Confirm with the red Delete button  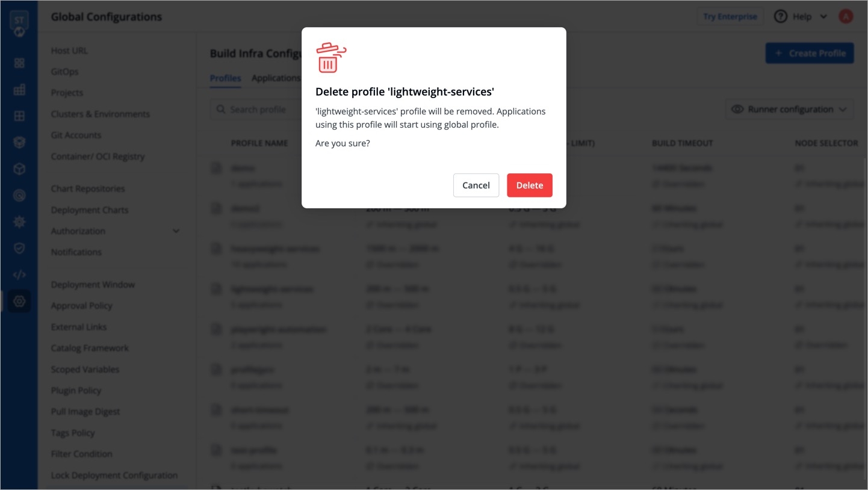click(x=529, y=185)
